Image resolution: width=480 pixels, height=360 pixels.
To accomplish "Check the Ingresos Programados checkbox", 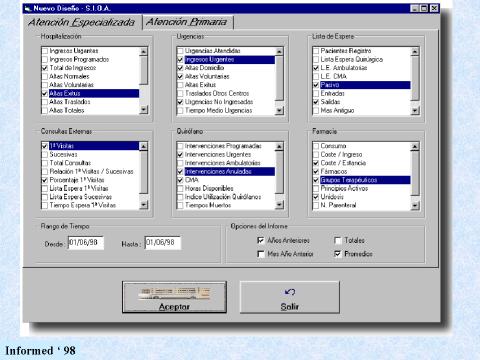I will point(45,60).
